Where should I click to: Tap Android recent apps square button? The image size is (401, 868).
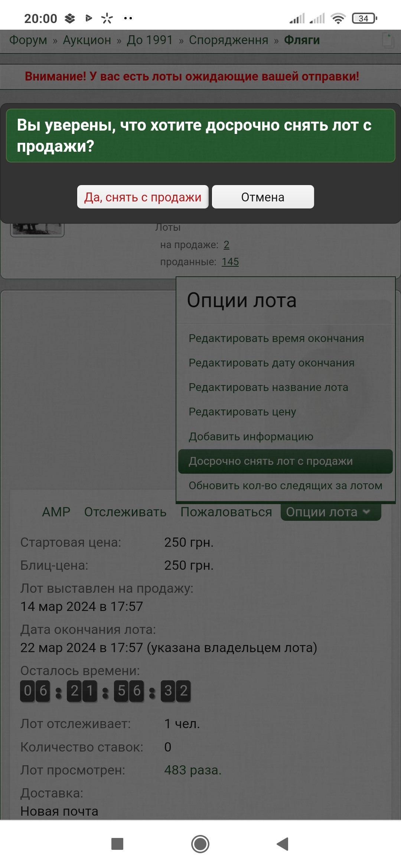[x=117, y=844]
